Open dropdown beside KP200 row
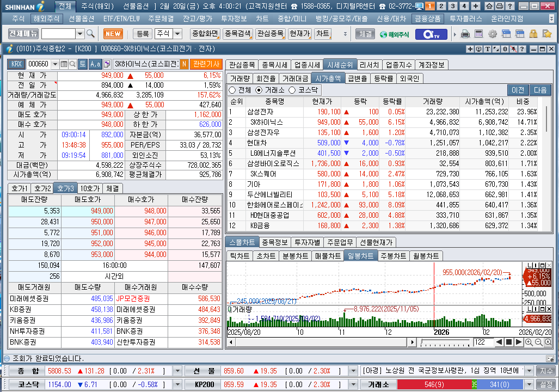Image resolution: width=559 pixels, height=392 pixels. click(353, 384)
